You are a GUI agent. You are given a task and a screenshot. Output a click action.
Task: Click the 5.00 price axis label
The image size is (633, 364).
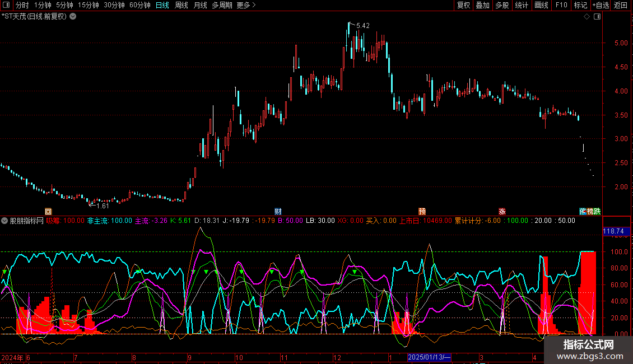[621, 43]
